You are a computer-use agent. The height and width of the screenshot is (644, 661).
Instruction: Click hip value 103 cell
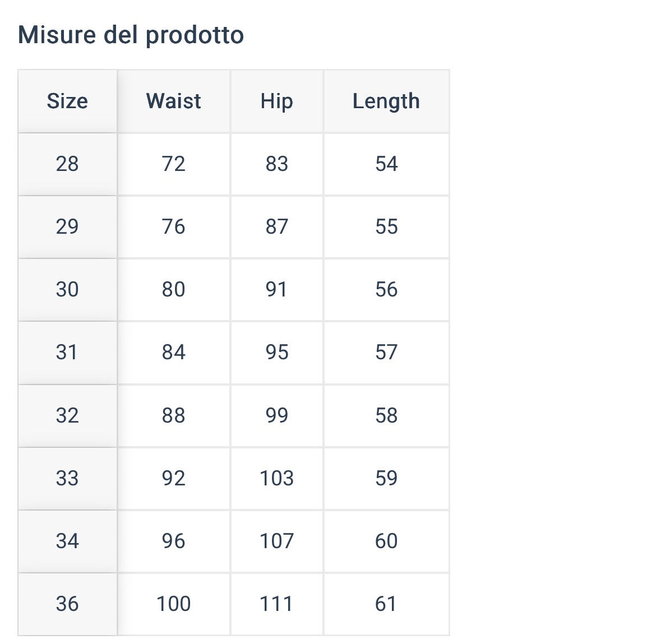pos(276,478)
